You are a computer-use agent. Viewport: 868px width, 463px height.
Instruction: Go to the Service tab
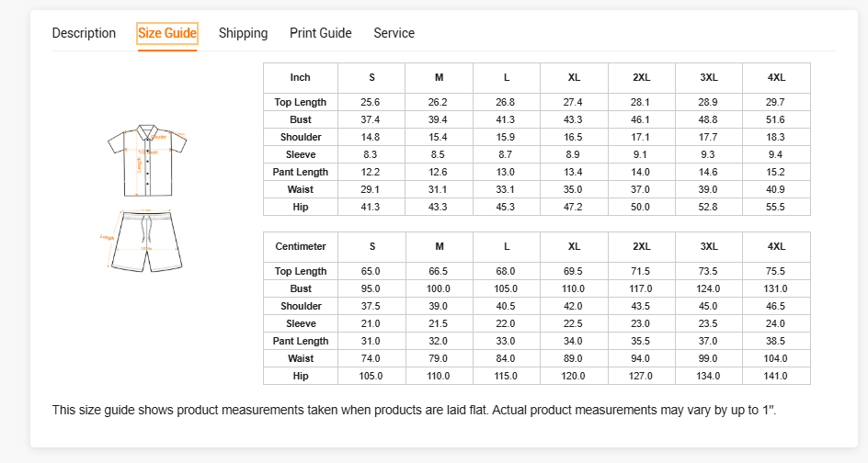[394, 33]
